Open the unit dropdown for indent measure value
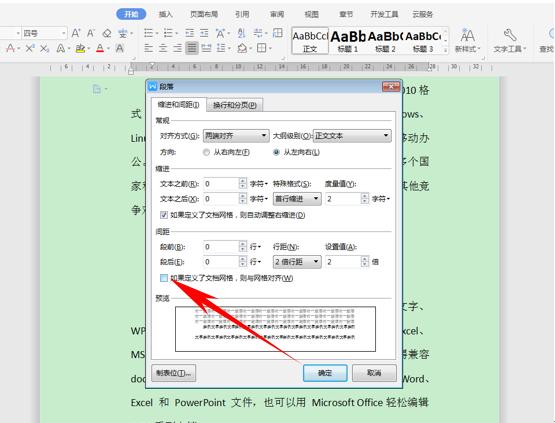 point(381,199)
